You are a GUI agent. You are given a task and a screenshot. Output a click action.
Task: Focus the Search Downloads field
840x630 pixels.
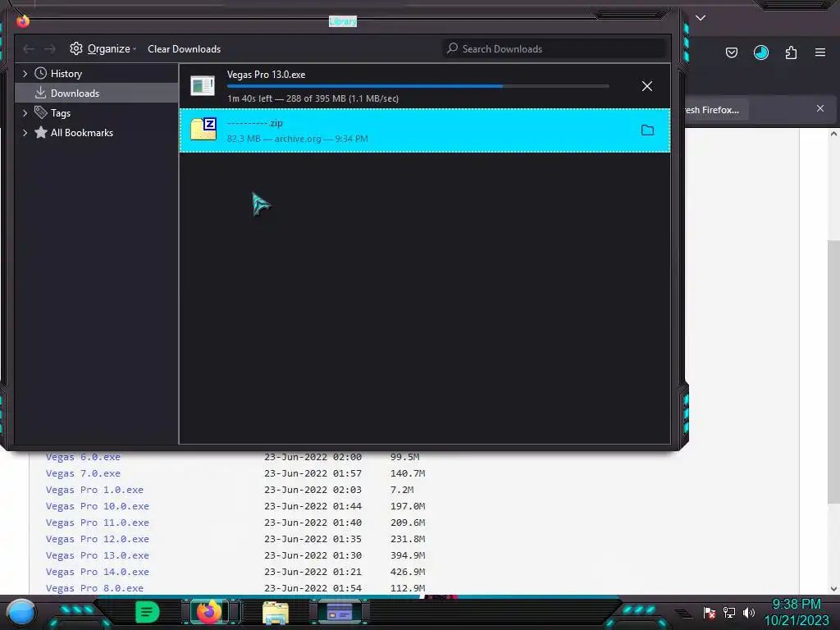(555, 48)
